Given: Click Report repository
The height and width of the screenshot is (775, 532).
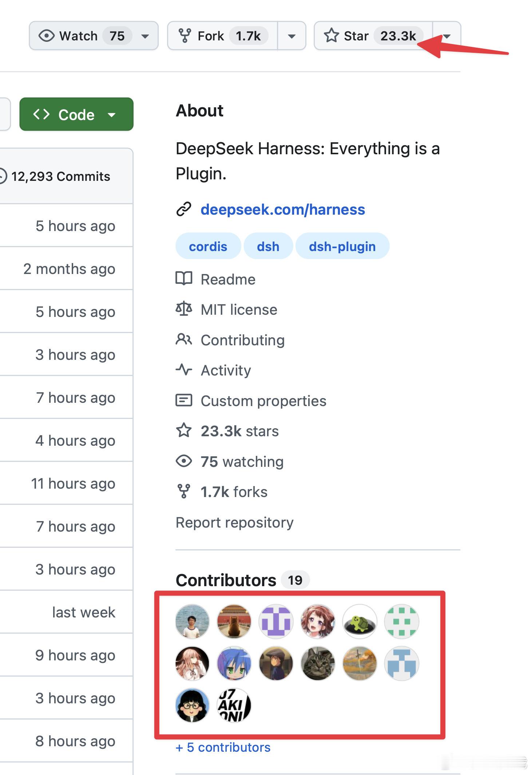Looking at the screenshot, I should (235, 522).
